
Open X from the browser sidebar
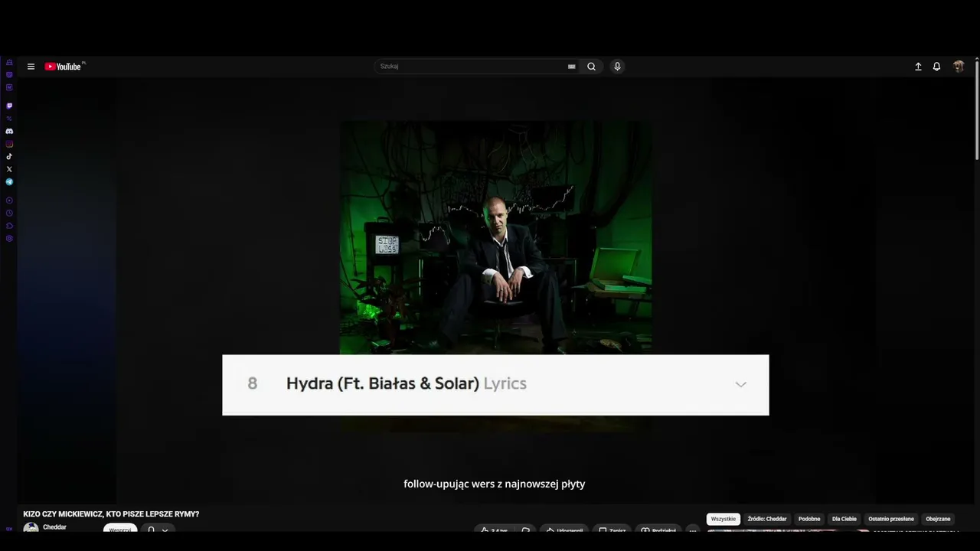pyautogui.click(x=9, y=169)
